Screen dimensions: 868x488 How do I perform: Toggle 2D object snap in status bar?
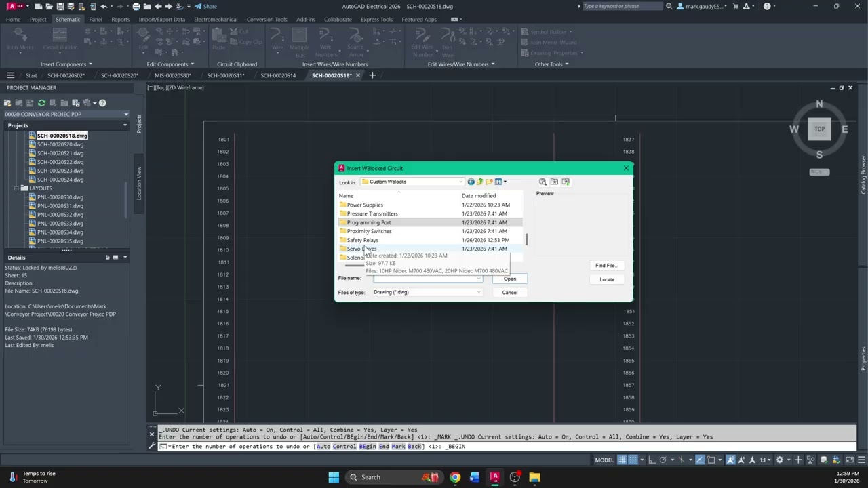pyautogui.click(x=712, y=460)
